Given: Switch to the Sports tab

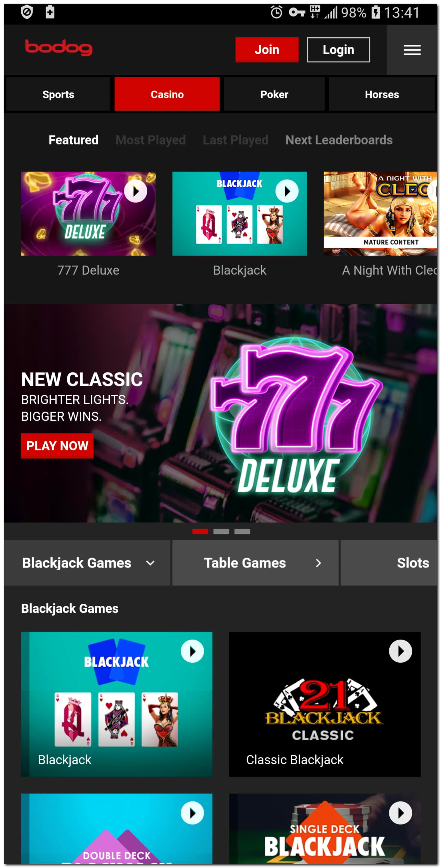Looking at the screenshot, I should coord(58,94).
